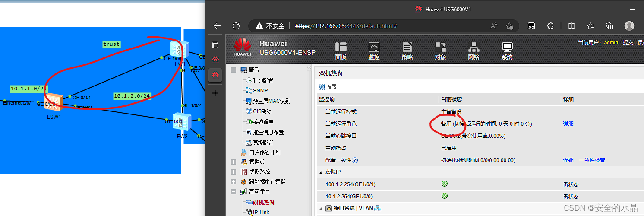644x216 pixels.
Task: Click the admin username in header
Action: (611, 43)
